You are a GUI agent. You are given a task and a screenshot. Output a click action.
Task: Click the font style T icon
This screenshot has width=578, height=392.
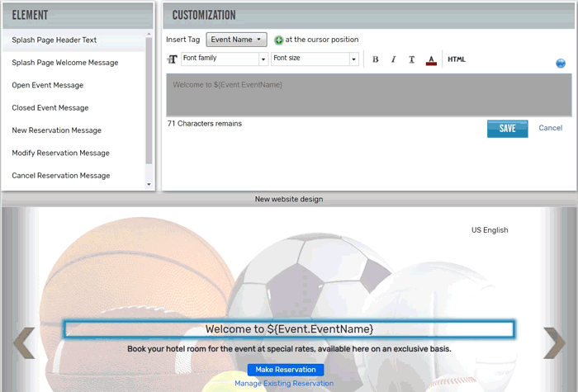tap(172, 59)
